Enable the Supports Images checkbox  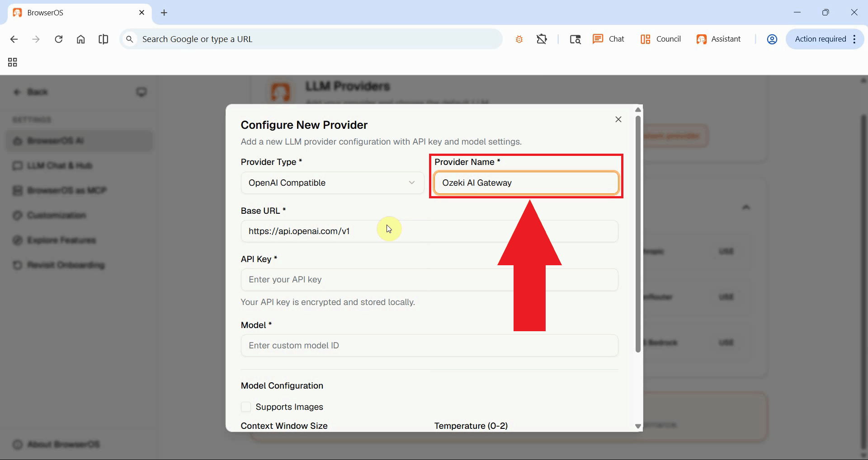246,407
